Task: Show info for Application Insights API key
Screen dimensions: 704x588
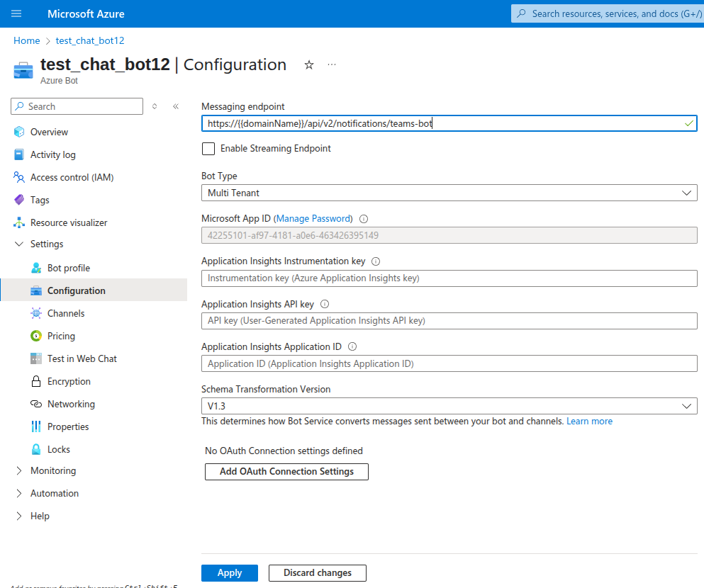Action: tap(325, 304)
